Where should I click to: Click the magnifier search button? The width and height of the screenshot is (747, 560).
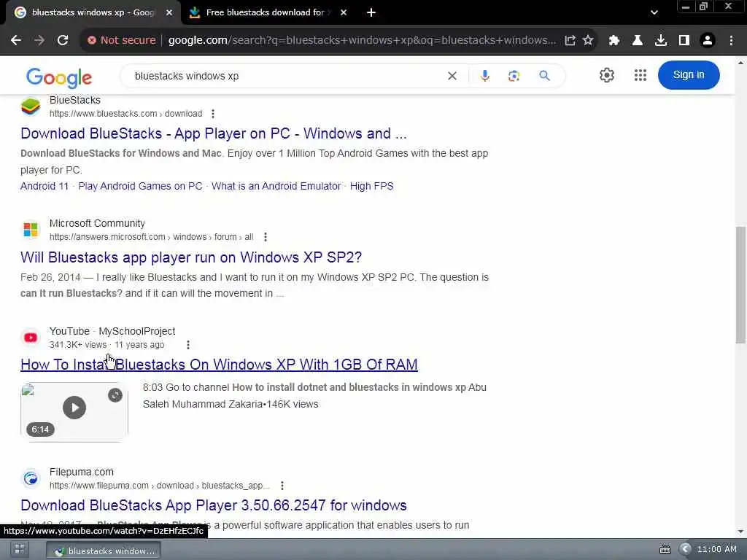click(544, 76)
